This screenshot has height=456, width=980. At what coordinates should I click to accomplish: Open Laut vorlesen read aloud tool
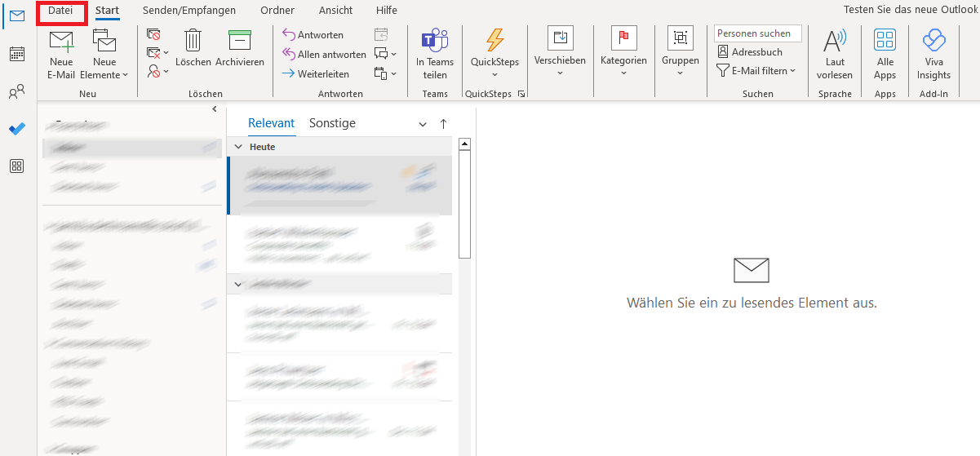[834, 41]
